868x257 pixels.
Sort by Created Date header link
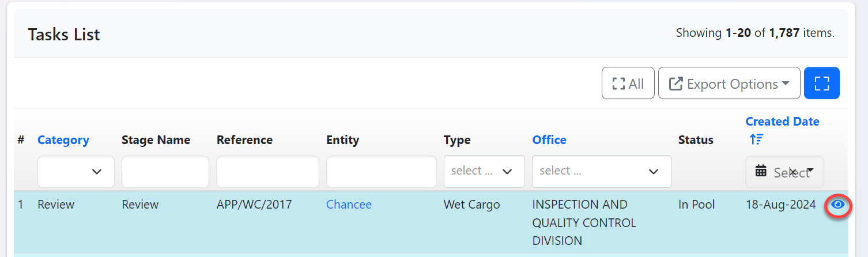tap(782, 122)
